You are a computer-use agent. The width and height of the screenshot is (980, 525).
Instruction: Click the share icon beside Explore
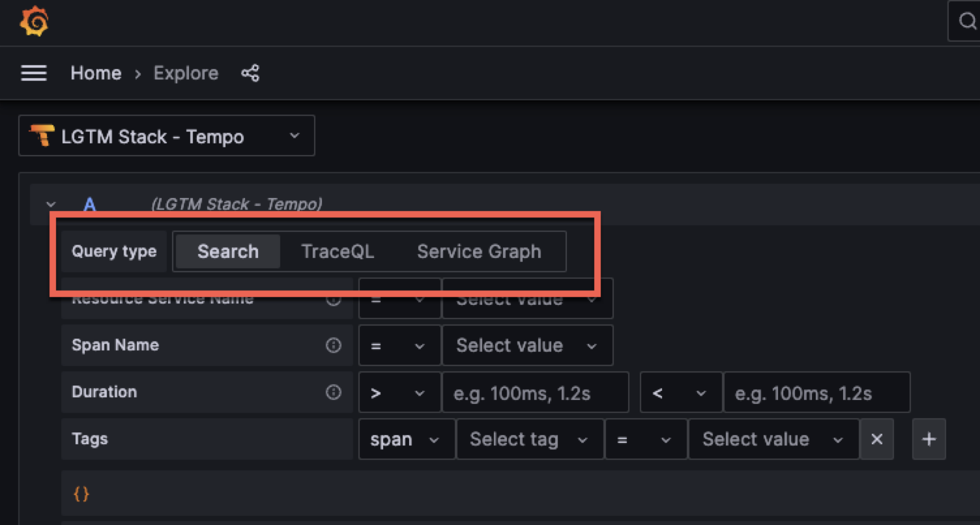250,73
